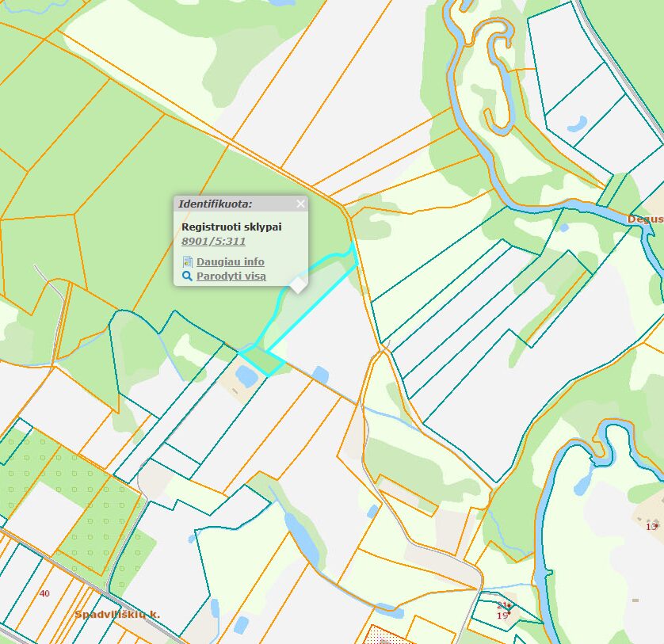Click the magnifier icon beside Parodyti visą
Viewport: 664px width, 644px height.
187,275
